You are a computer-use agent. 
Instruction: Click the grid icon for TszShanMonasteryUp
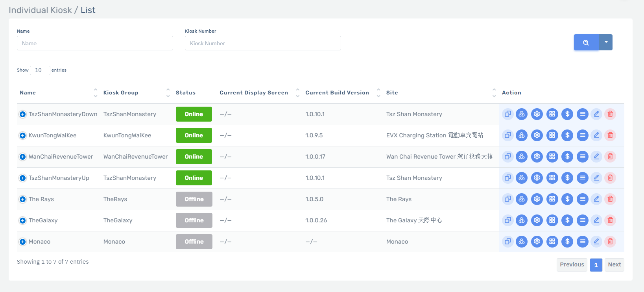(552, 178)
